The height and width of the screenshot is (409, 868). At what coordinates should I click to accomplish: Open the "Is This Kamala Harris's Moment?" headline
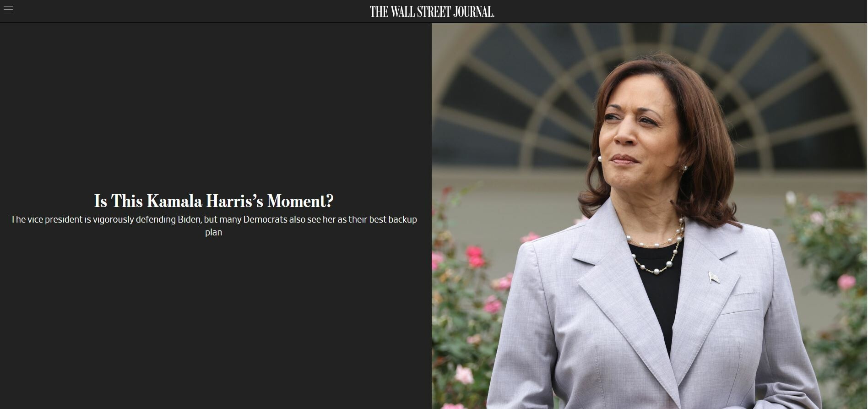click(214, 201)
